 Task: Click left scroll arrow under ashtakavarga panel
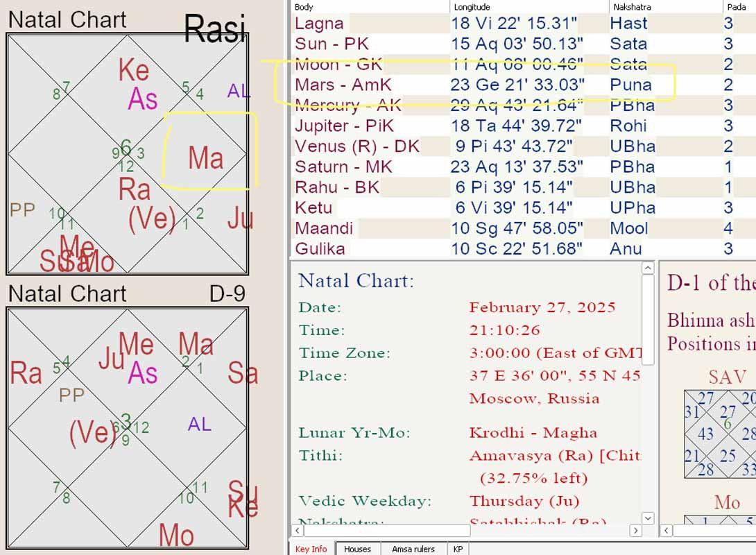(667, 531)
